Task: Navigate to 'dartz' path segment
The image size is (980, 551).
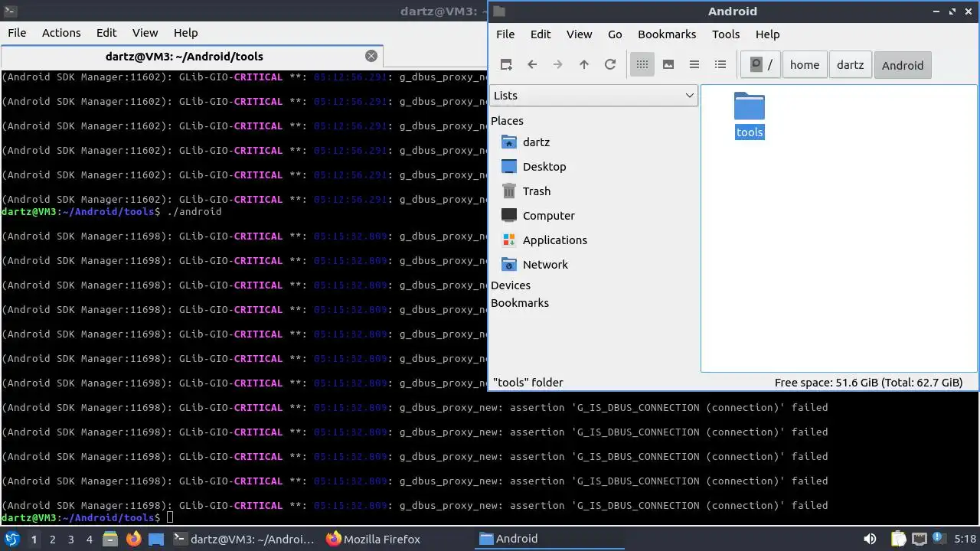Action: (850, 65)
